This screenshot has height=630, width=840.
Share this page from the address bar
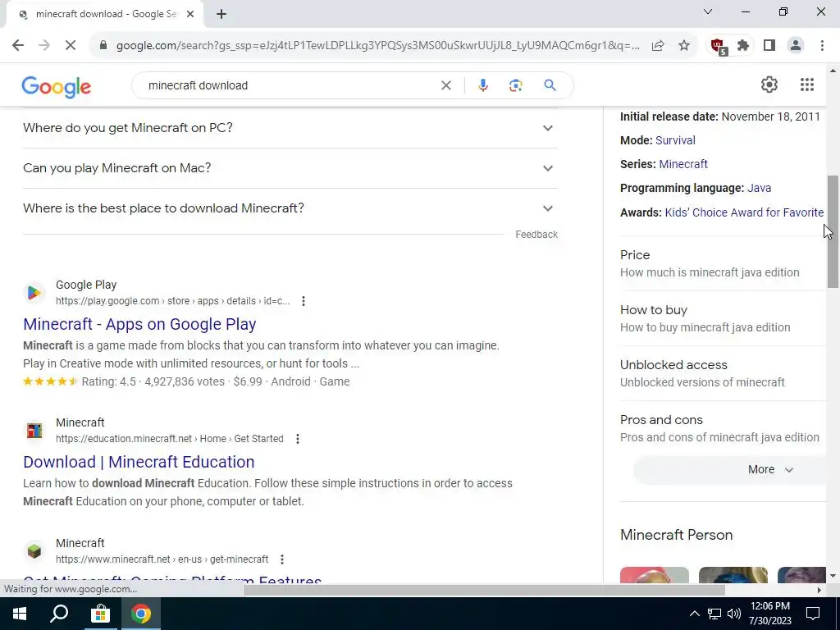[658, 46]
